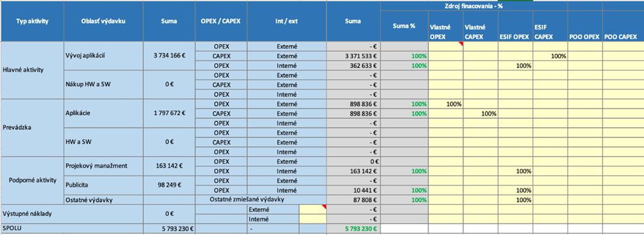The image size is (644, 235).
Task: Click the Aplikácie 1 797 672 € cell
Action: tap(169, 113)
